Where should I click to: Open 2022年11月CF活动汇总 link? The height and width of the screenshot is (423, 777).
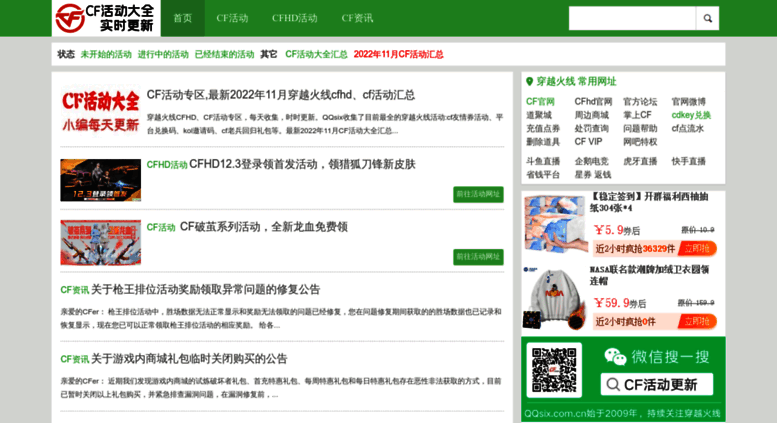pos(398,54)
